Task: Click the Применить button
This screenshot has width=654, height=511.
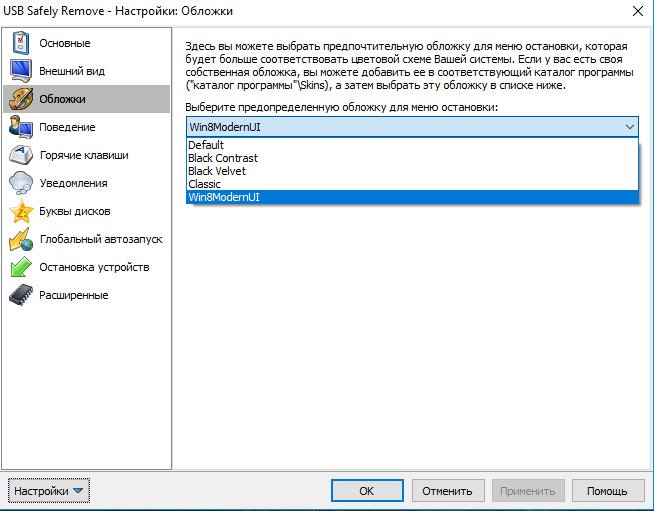Action: (x=528, y=491)
